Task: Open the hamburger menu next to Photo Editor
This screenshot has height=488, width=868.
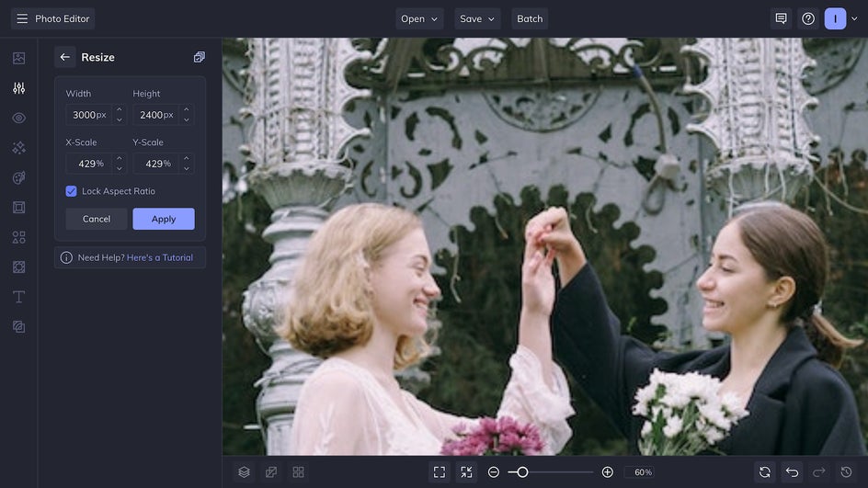Action: [x=22, y=18]
